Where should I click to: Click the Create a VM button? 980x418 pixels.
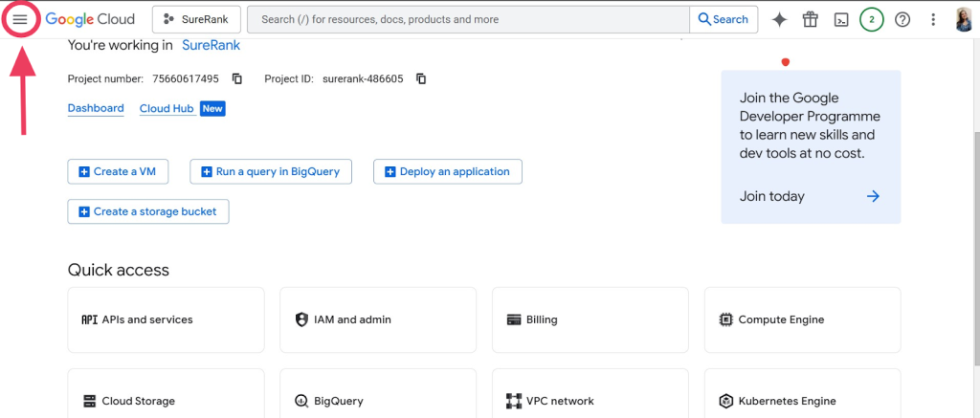point(118,171)
